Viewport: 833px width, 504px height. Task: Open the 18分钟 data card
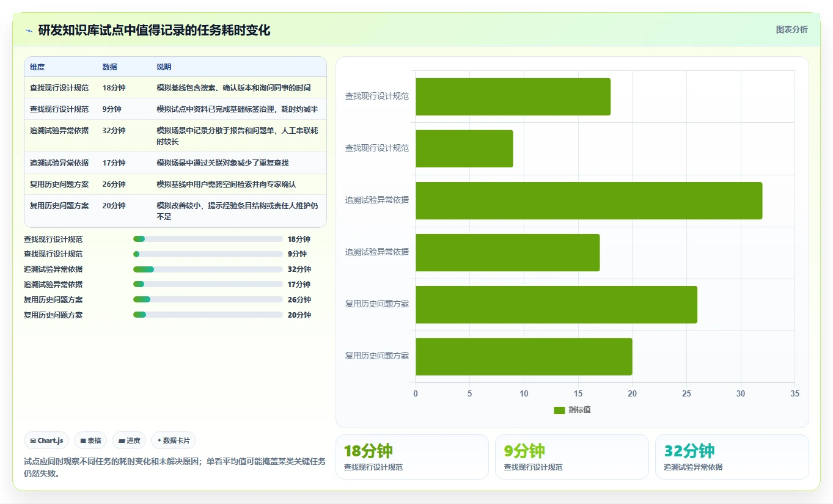coord(412,457)
